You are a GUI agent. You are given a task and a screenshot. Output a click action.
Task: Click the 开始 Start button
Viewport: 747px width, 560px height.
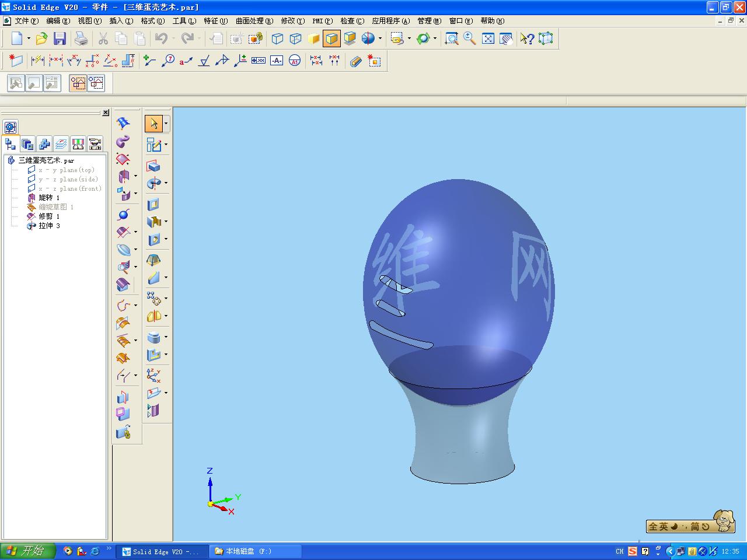click(x=27, y=551)
